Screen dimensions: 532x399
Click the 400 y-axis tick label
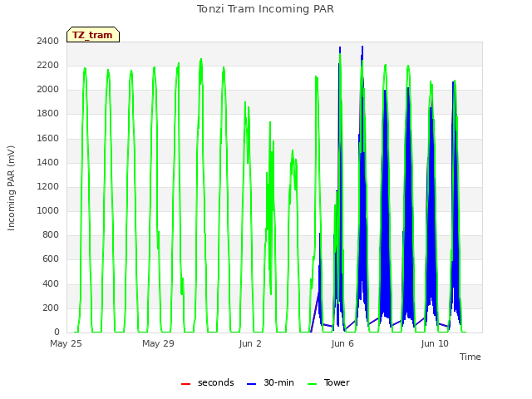coord(51,283)
